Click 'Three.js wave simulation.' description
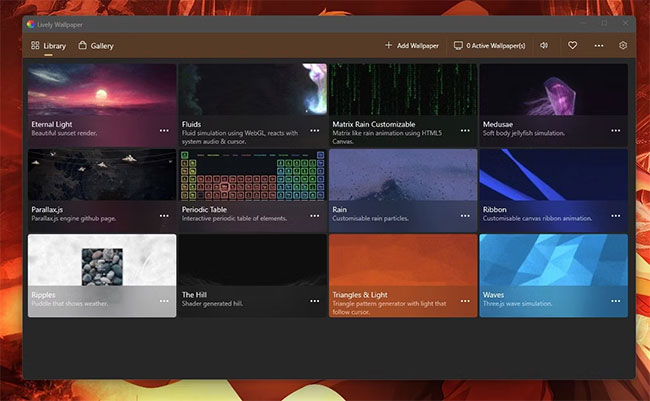This screenshot has height=401, width=650. (x=517, y=304)
